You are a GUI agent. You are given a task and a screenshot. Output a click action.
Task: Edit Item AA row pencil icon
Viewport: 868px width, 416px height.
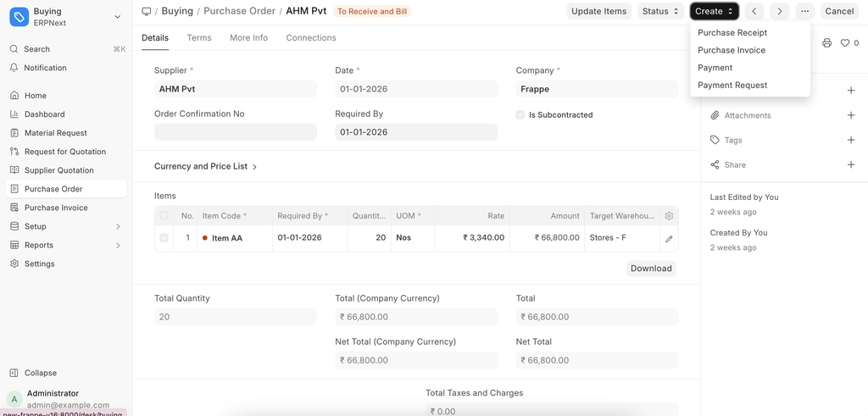click(x=669, y=239)
